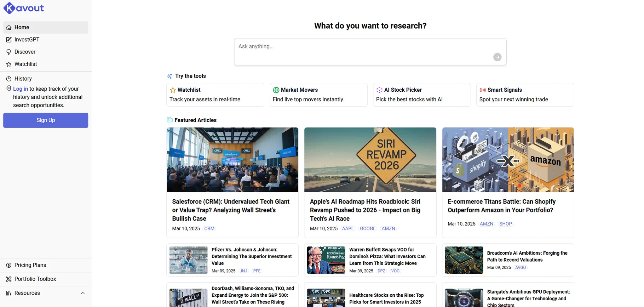
Task: Open the Stargate's Ambitious GPU Deployment headline
Action: click(x=529, y=298)
